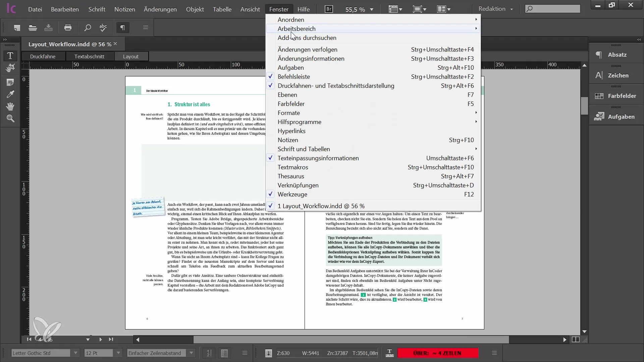The image size is (644, 362).
Task: Toggle Befehlsleiste visibility checkmark
Action: [x=270, y=76]
